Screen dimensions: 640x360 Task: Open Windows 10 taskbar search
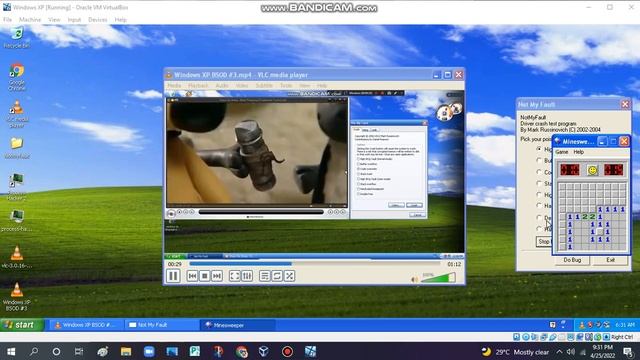pos(34,351)
